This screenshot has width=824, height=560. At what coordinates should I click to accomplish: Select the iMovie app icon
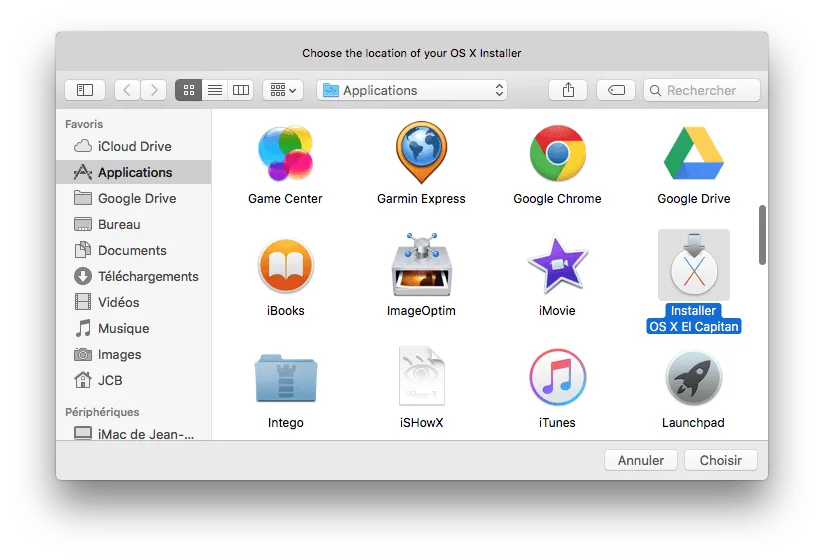point(558,265)
